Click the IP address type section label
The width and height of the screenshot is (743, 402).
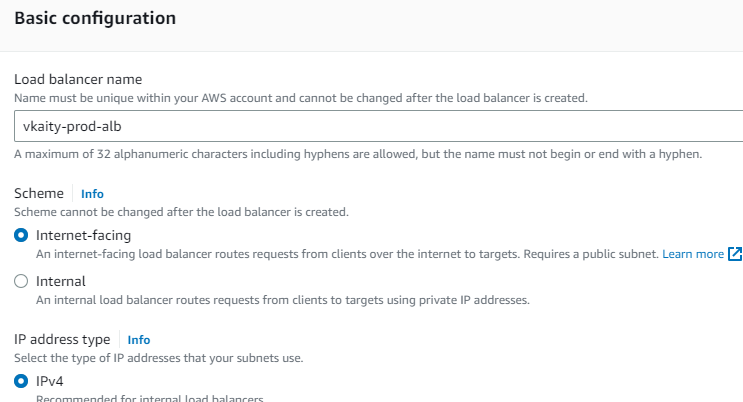pos(62,339)
